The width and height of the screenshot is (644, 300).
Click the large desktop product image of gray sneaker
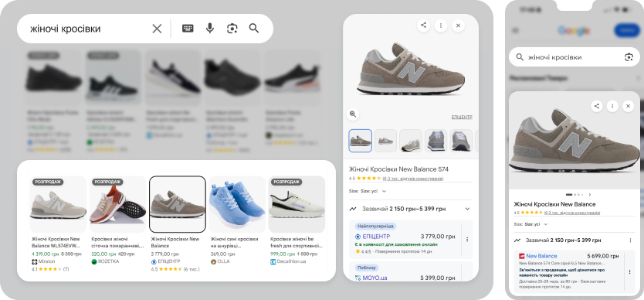pos(410,69)
